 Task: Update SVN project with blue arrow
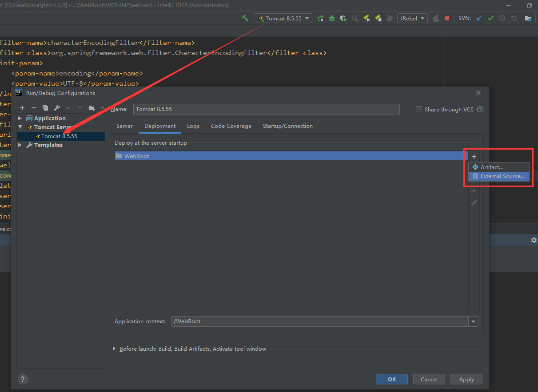[479, 18]
